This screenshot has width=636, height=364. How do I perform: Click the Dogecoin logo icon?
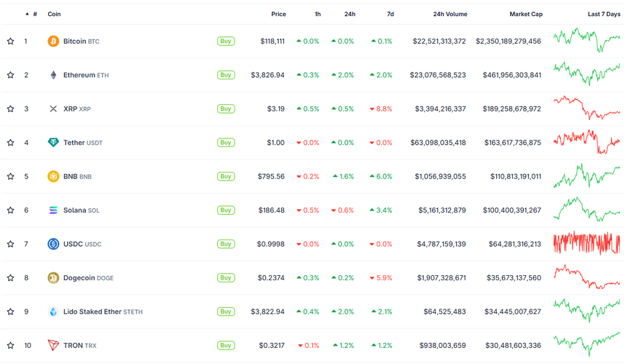point(53,277)
